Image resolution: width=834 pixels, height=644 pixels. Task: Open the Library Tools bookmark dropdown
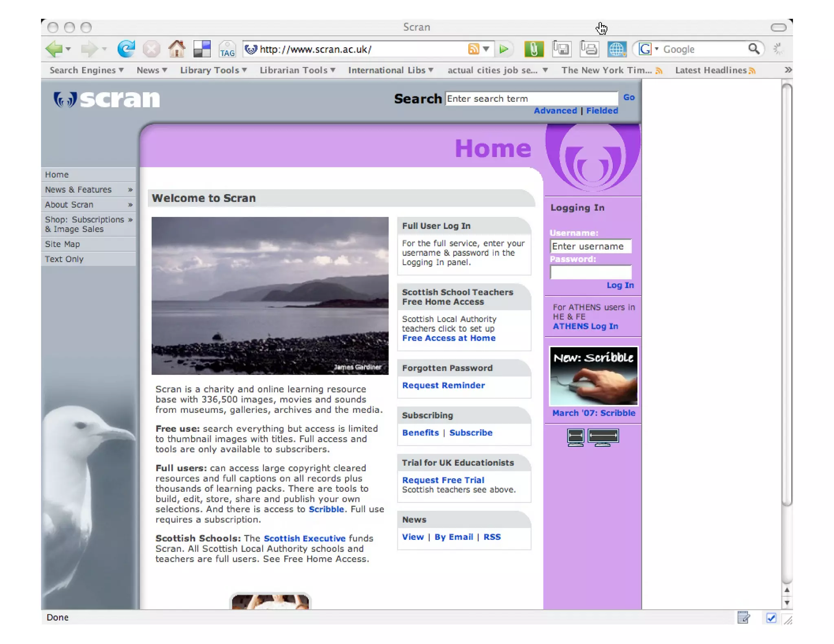tap(213, 70)
